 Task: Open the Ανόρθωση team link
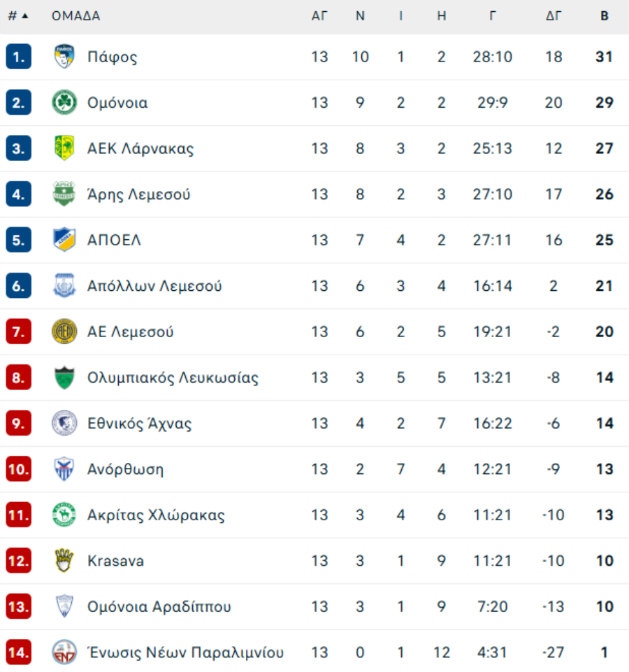[x=125, y=469]
